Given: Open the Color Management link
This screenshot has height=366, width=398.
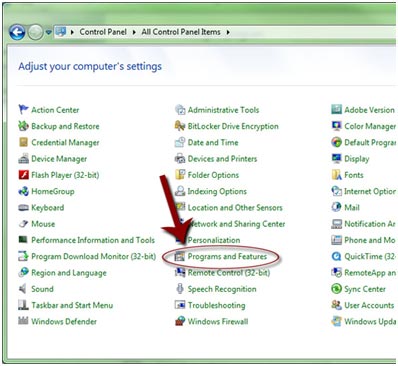Looking at the screenshot, I should pyautogui.click(x=370, y=126).
